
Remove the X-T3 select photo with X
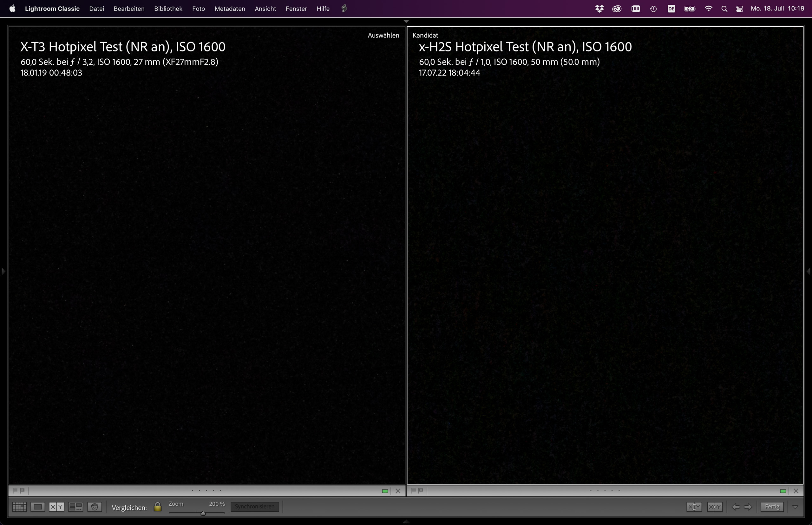pyautogui.click(x=398, y=491)
